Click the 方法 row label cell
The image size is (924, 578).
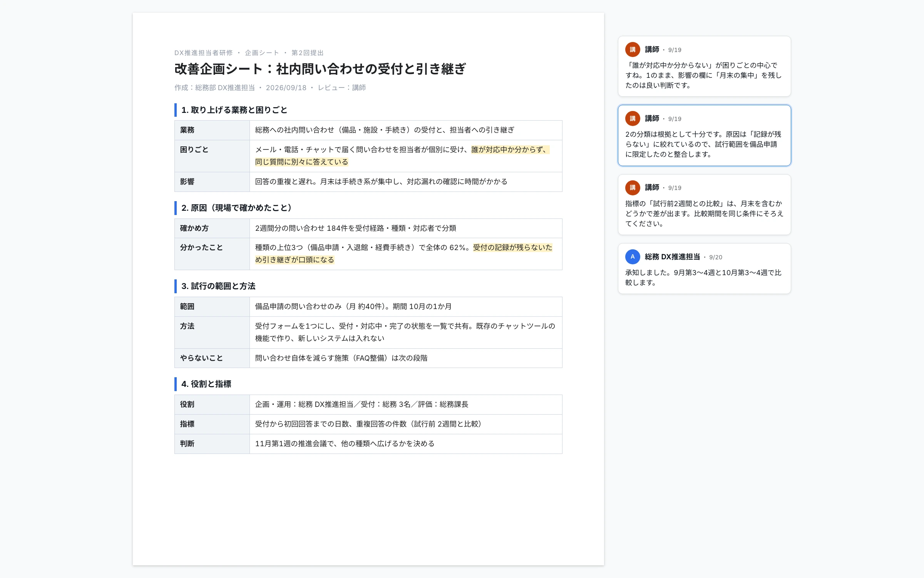click(212, 333)
